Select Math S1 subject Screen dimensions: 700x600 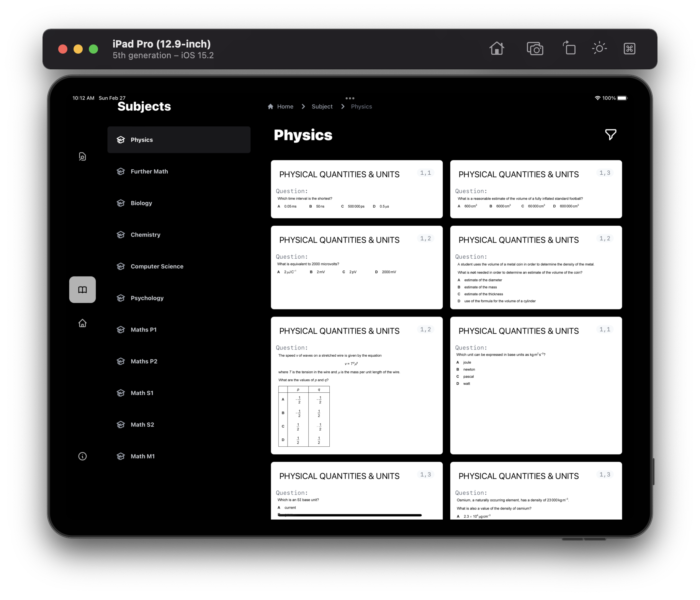(179, 393)
